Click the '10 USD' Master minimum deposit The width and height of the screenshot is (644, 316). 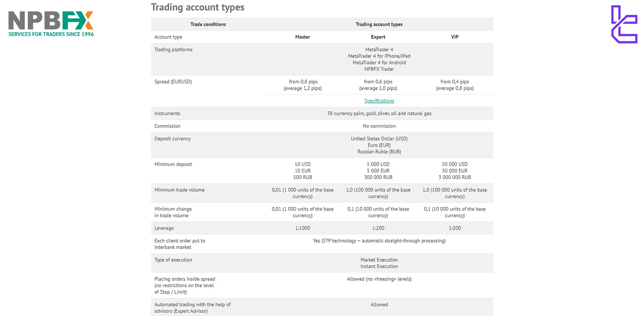(303, 164)
